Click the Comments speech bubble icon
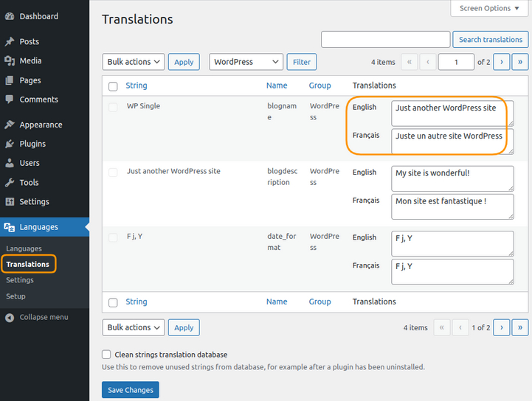Screen dimensions: 532x401 pos(10,100)
